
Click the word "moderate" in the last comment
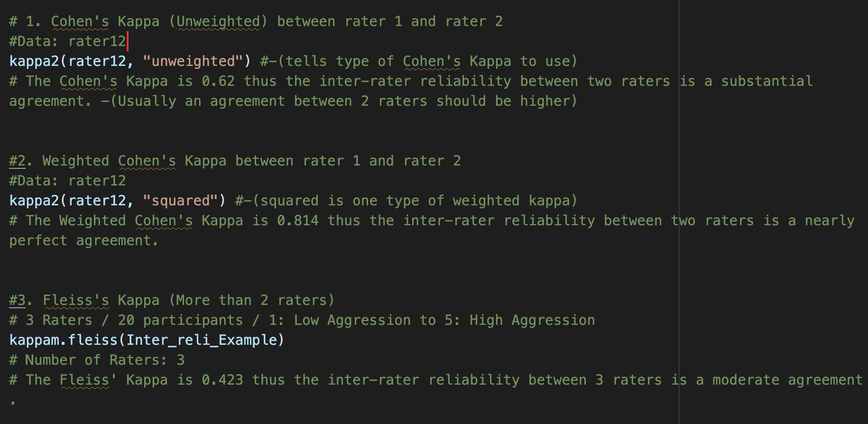tap(746, 380)
